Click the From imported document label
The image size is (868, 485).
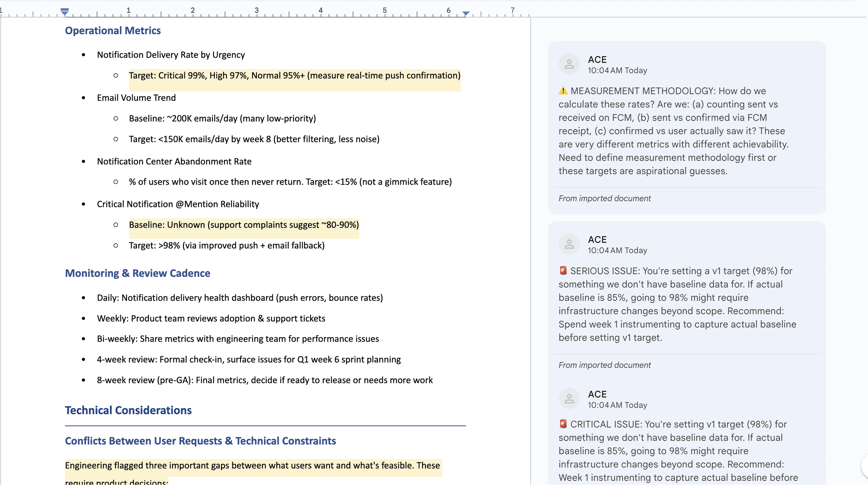604,198
